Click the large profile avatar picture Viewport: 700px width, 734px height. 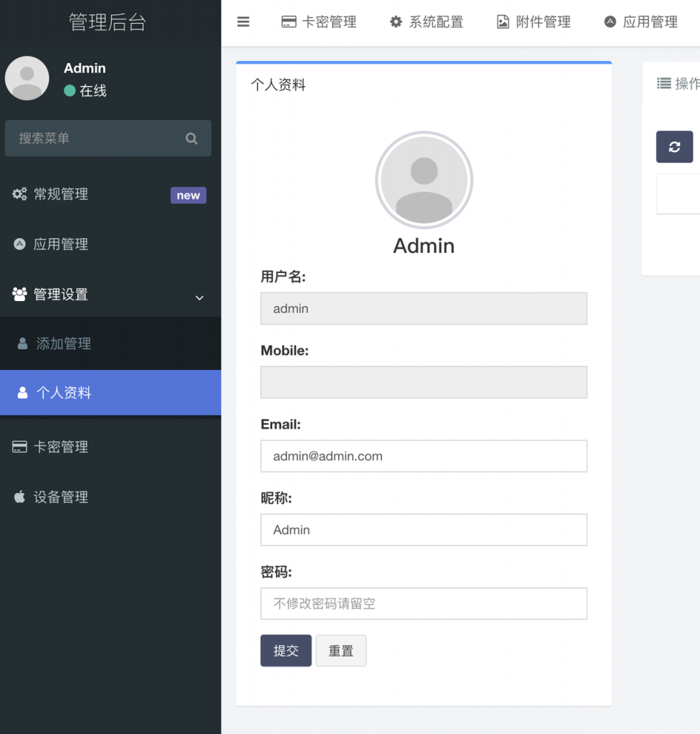point(424,180)
